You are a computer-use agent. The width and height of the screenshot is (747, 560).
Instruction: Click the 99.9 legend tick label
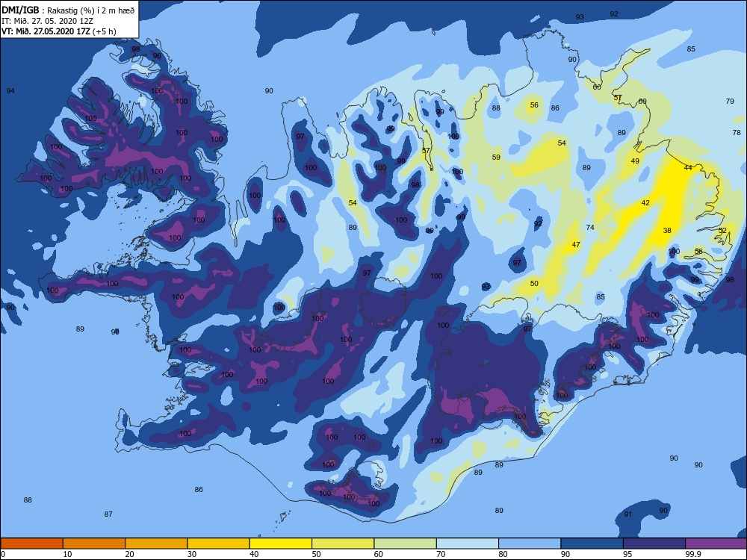[692, 554]
